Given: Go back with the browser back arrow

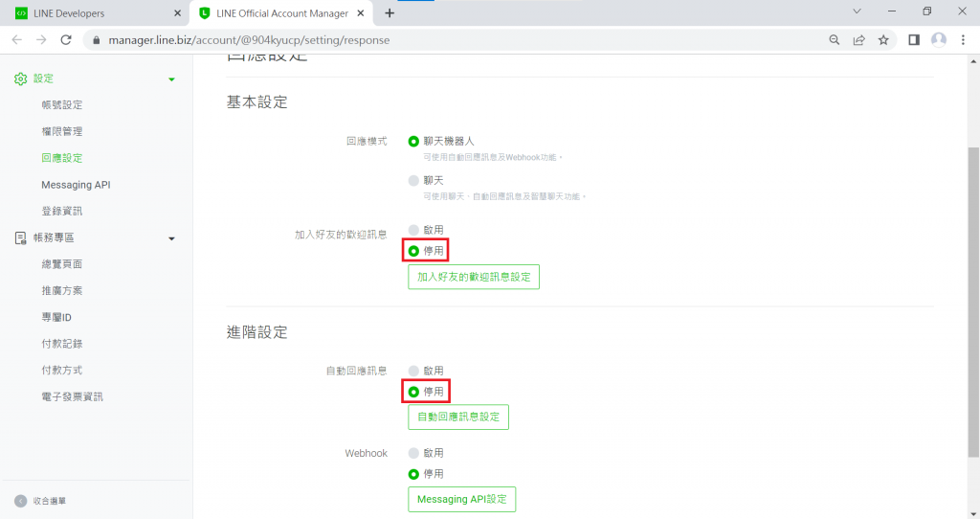Looking at the screenshot, I should click(17, 40).
